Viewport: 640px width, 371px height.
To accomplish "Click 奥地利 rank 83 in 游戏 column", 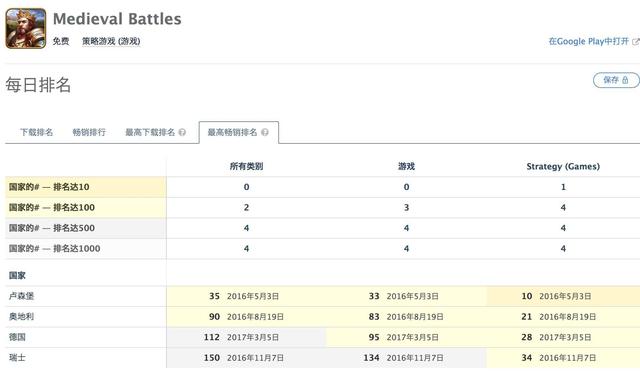I will pyautogui.click(x=374, y=316).
